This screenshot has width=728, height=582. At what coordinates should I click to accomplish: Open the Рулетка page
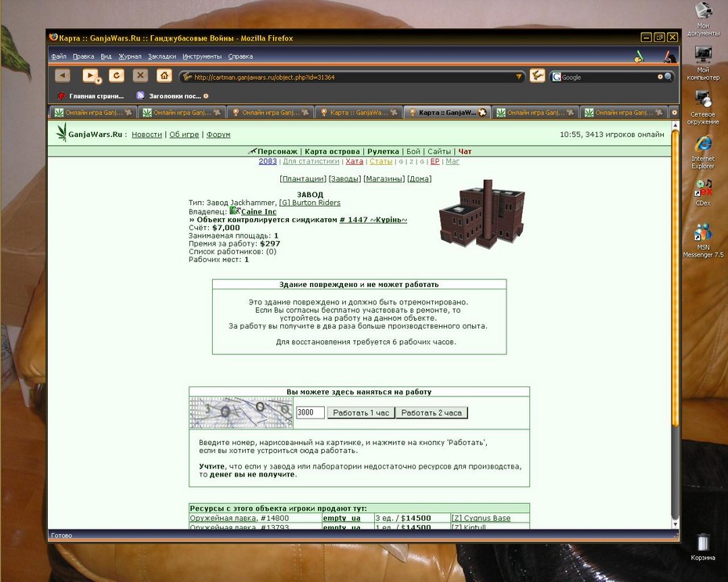tap(383, 151)
